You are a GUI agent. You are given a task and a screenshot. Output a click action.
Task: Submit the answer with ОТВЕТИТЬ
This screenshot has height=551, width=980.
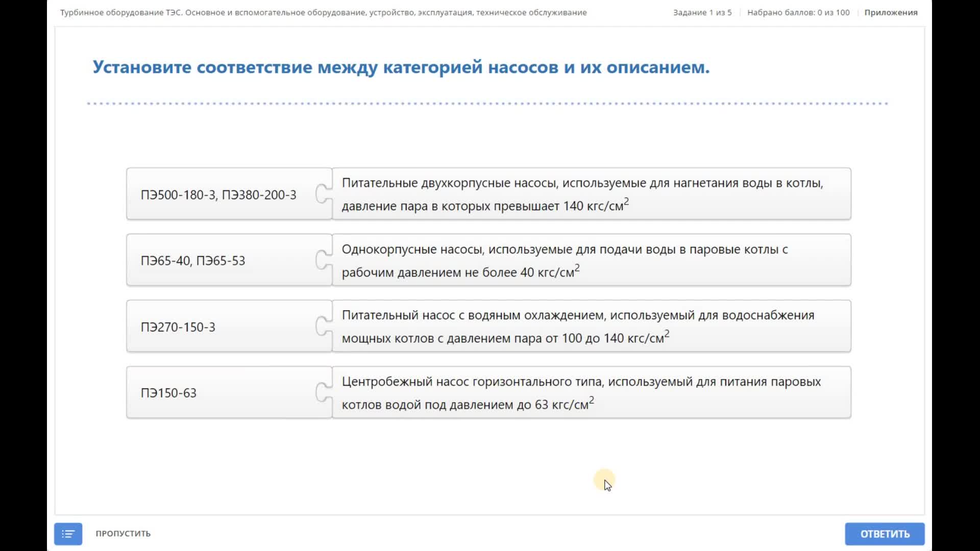(885, 534)
